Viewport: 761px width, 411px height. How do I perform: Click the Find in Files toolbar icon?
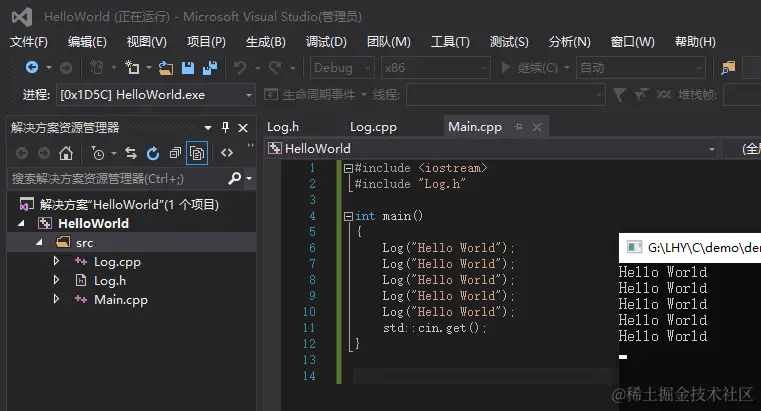point(728,67)
